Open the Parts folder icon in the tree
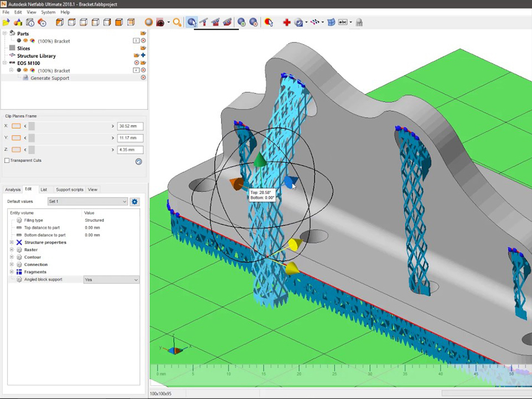Image resolution: width=532 pixels, height=399 pixels. [x=144, y=34]
